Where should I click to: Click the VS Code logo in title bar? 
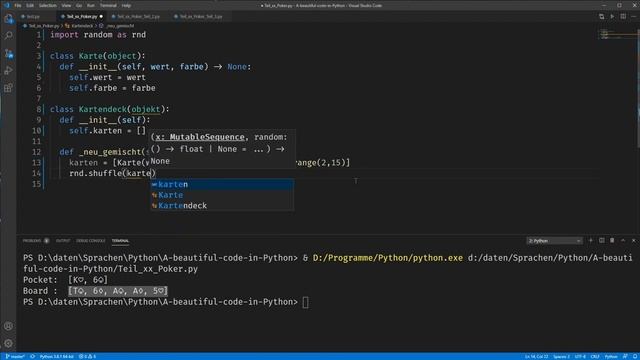coord(6,5)
